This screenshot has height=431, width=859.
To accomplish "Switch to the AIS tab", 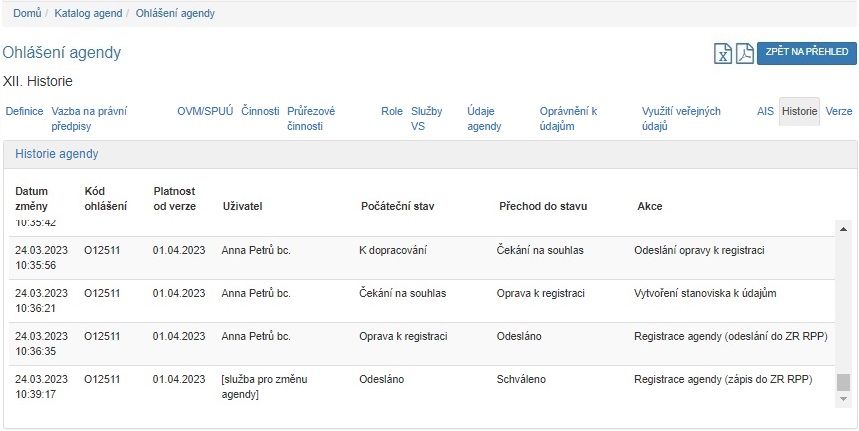I will click(765, 112).
